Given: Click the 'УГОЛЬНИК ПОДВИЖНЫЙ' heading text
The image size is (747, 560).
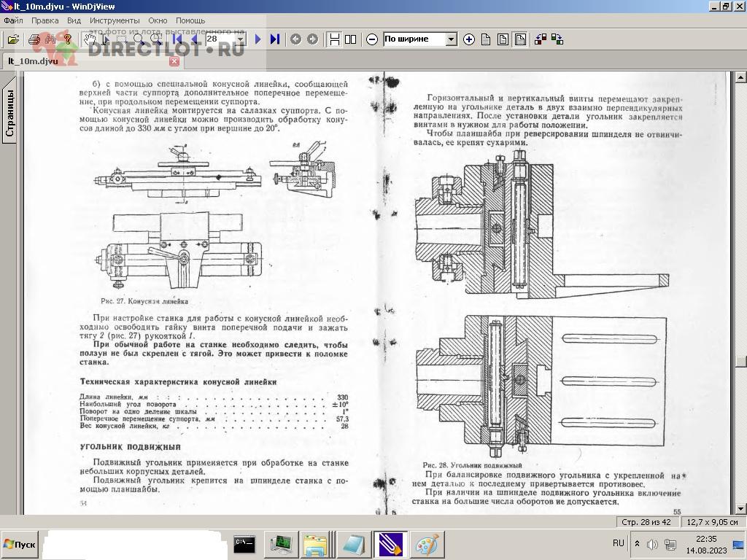Looking at the screenshot, I should pyautogui.click(x=130, y=447).
